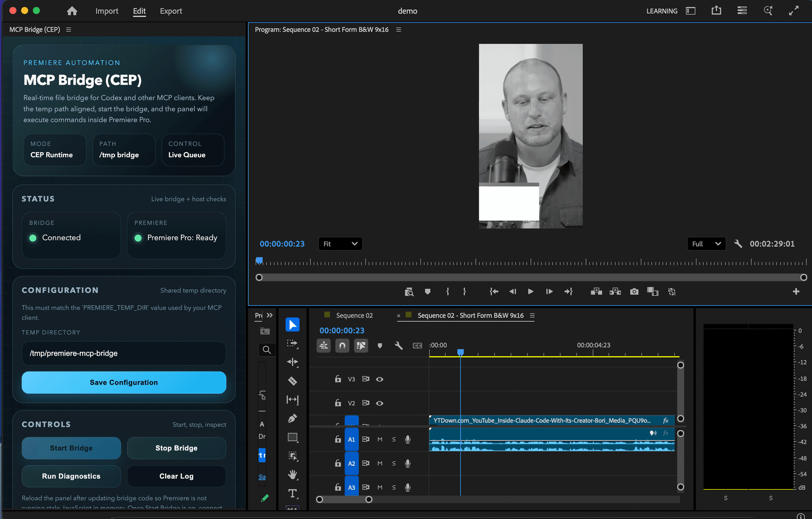Close the Short Form B&W 9x16 tab

click(x=398, y=316)
